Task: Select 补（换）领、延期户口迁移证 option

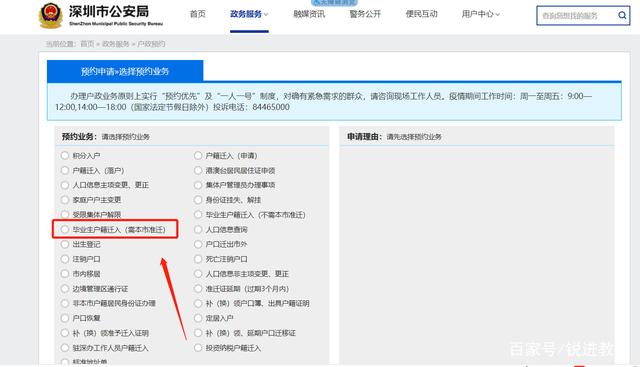Action: point(198,333)
